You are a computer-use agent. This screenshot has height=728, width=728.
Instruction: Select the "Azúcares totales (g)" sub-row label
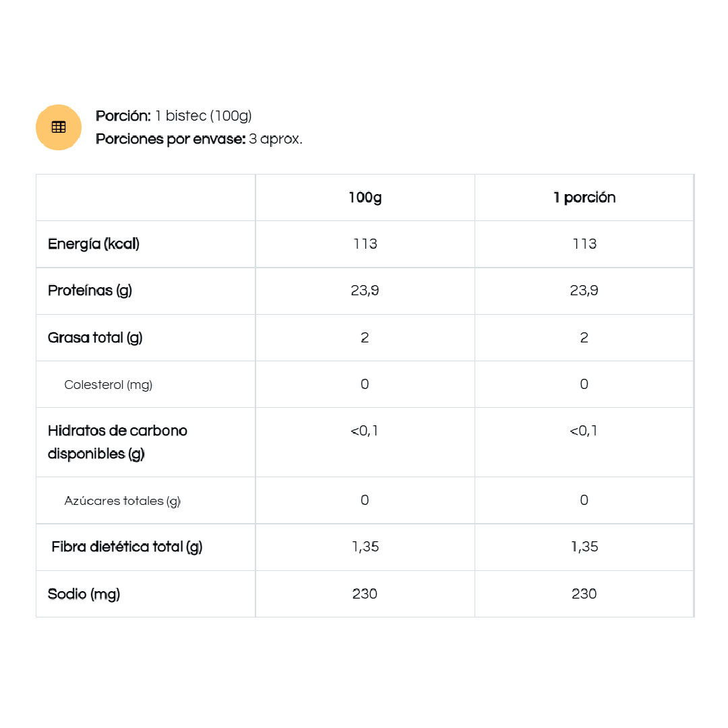tap(123, 501)
